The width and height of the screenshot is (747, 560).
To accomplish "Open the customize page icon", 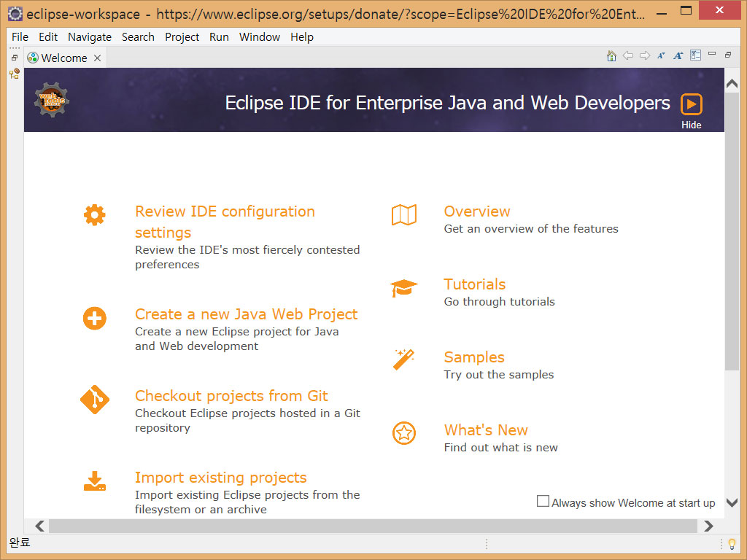I will (x=695, y=55).
